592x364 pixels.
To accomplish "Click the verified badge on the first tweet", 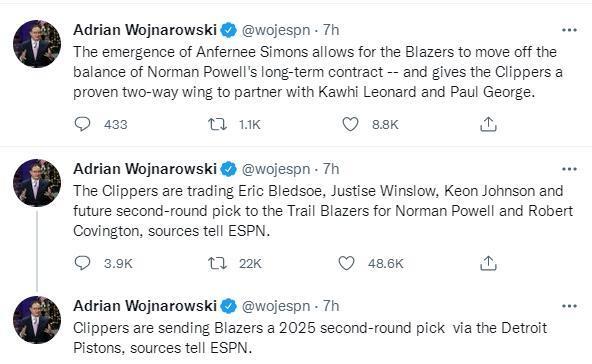I will (228, 30).
